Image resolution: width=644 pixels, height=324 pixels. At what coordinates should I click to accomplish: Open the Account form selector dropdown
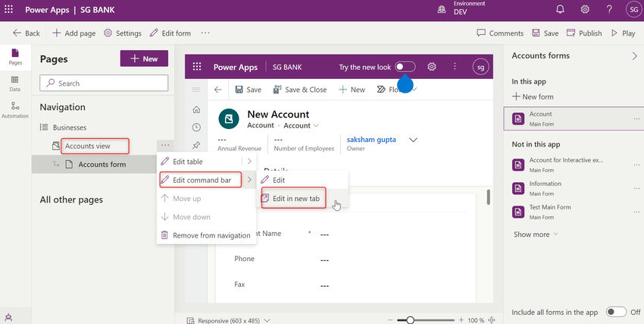click(x=301, y=126)
